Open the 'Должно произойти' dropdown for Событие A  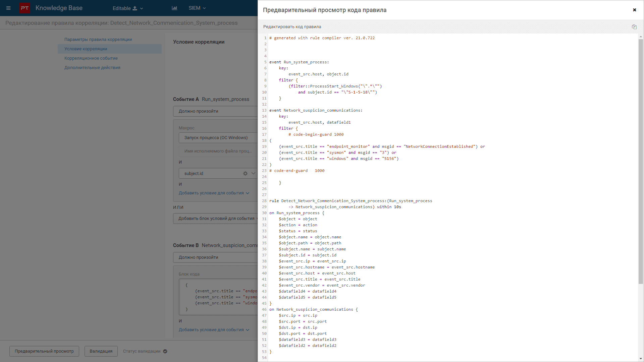point(215,111)
